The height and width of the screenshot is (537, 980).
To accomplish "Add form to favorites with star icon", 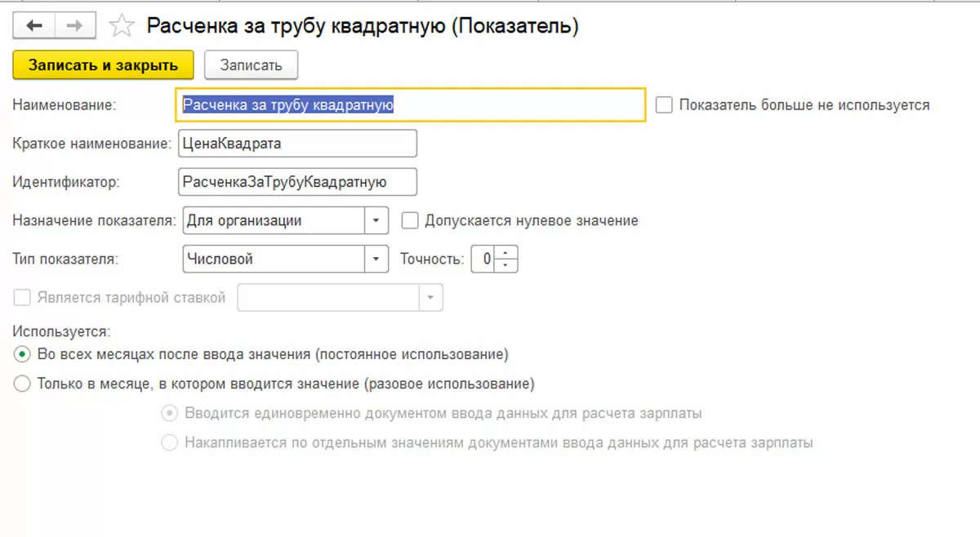I will (122, 26).
